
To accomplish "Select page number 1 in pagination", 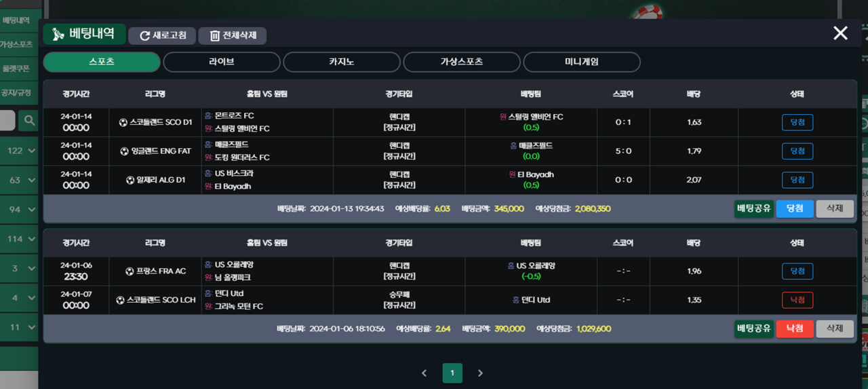I will (x=452, y=373).
